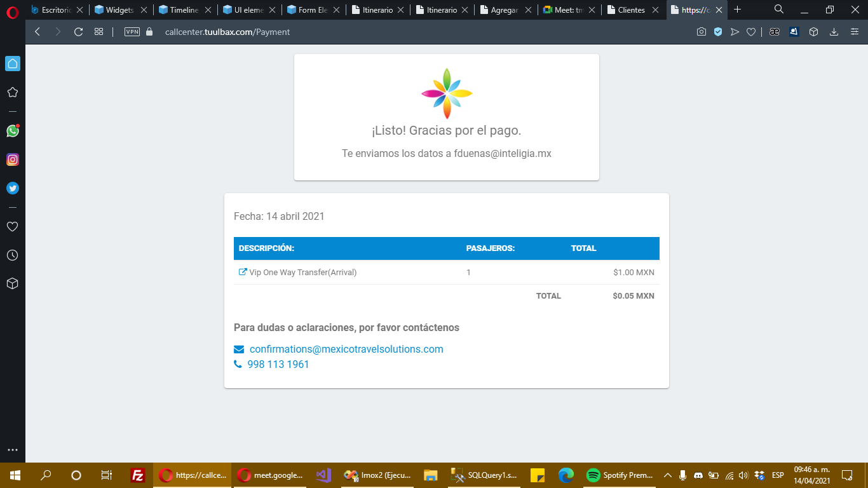The height and width of the screenshot is (488, 868).
Task: Close the UI elements tab
Action: [x=272, y=10]
